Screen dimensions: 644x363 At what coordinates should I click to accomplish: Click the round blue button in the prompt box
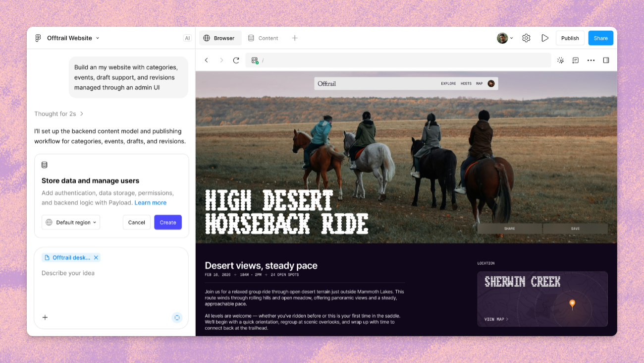coord(177,317)
